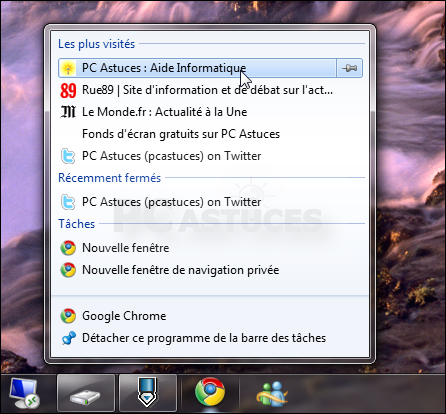Open Le Monde.fr Actualité entry

(x=210, y=112)
